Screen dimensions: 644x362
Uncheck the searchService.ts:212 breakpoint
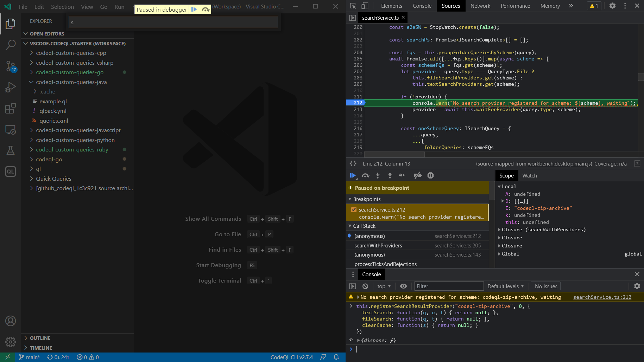point(354,209)
